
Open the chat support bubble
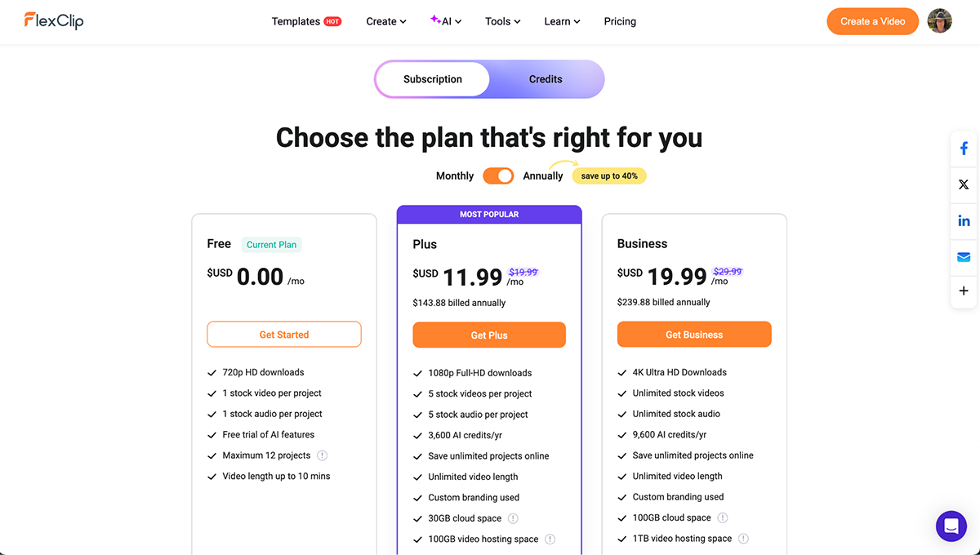951,526
